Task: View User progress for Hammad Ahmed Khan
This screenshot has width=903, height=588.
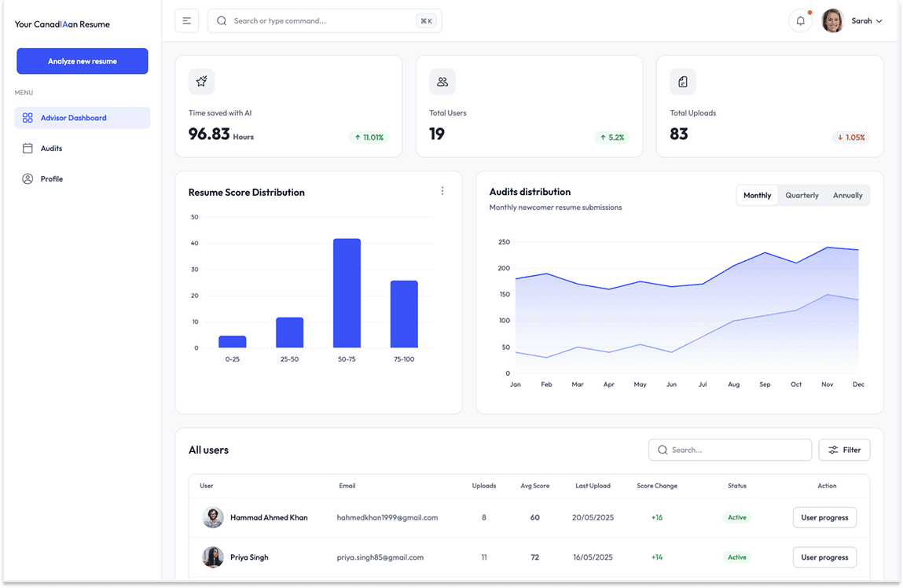Action: [x=824, y=517]
